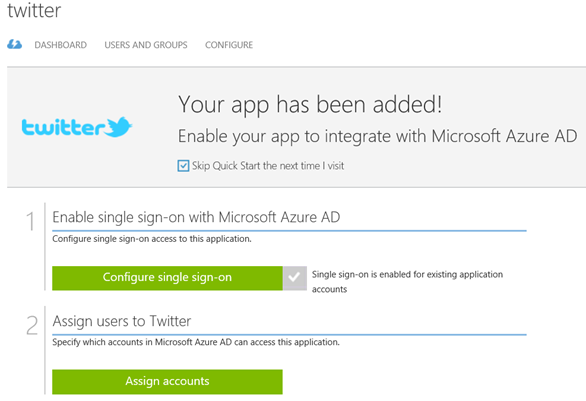Click the 'Skip Quick Start the next time I visit' label
The width and height of the screenshot is (586, 401).
(268, 166)
